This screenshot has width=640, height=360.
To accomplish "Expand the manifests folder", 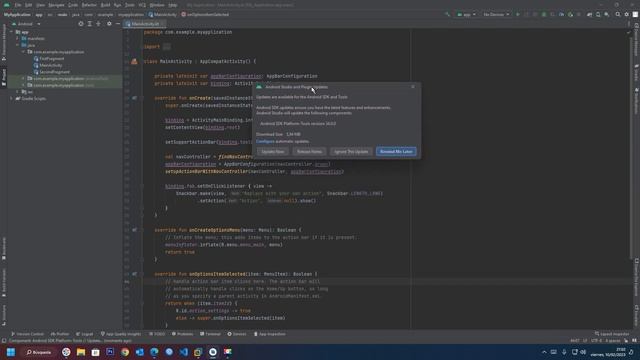I will [x=18, y=38].
